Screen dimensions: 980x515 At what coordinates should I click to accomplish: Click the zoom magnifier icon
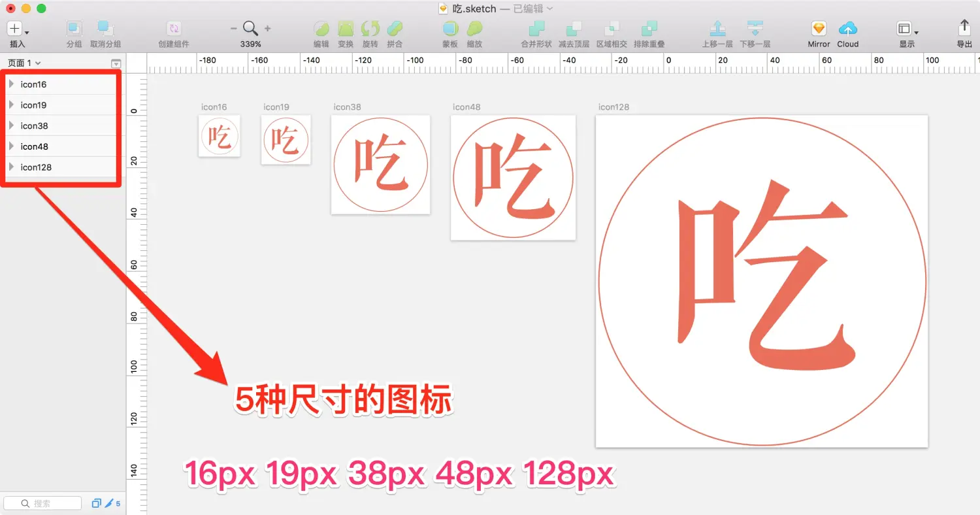tap(250, 28)
